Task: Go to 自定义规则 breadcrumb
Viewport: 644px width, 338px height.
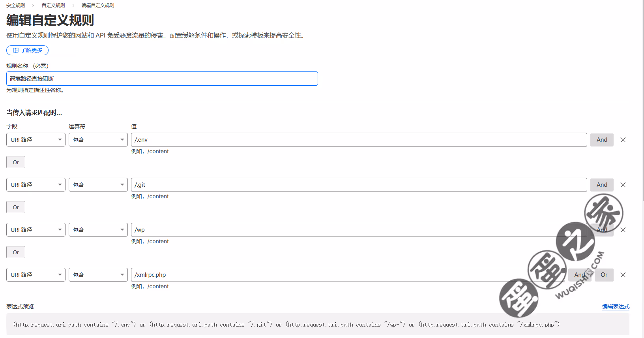Action: [x=53, y=6]
